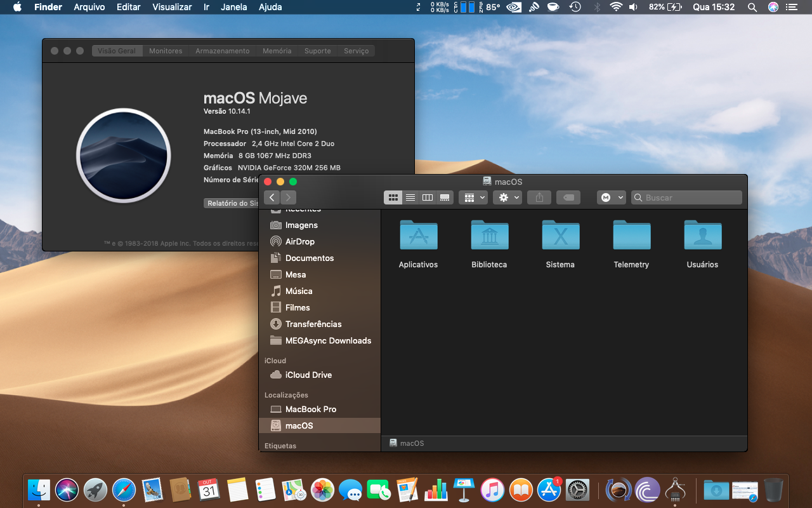Open Launchpad from the Dock
Image resolution: width=812 pixels, height=508 pixels.
click(x=95, y=490)
